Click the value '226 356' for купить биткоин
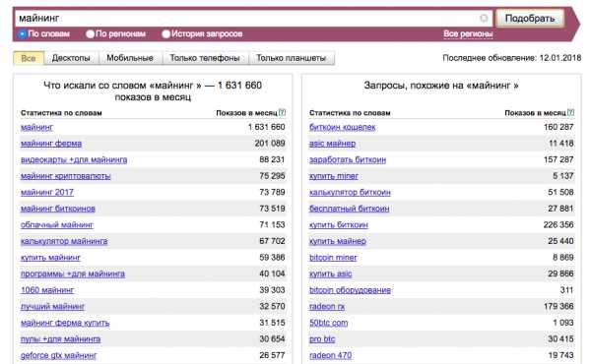Image resolution: width=591 pixels, height=364 pixels. tap(558, 225)
